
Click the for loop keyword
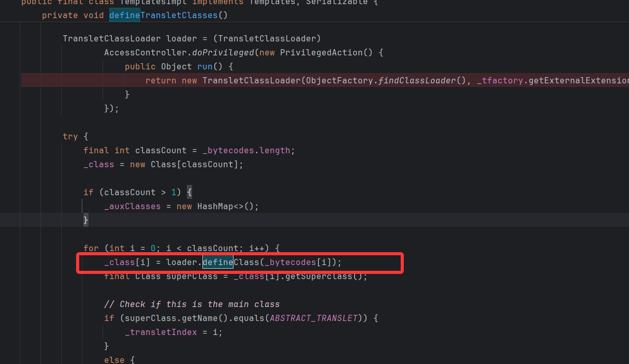pyautogui.click(x=91, y=248)
